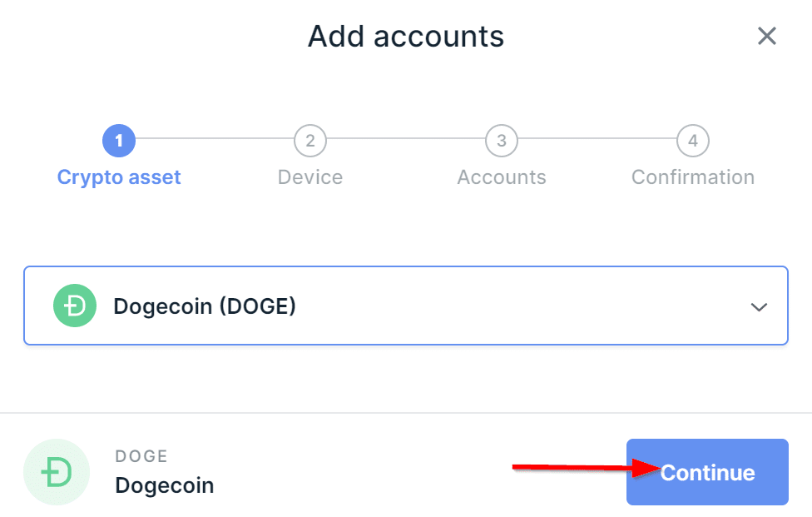The height and width of the screenshot is (517, 812).
Task: Select step 2 circle indicator
Action: pyautogui.click(x=309, y=141)
